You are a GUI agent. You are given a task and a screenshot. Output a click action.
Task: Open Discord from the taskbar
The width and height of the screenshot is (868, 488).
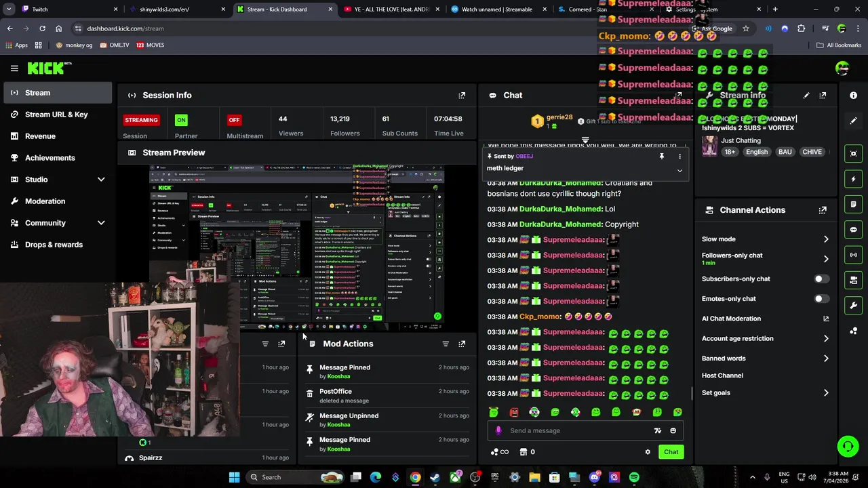pos(595,477)
